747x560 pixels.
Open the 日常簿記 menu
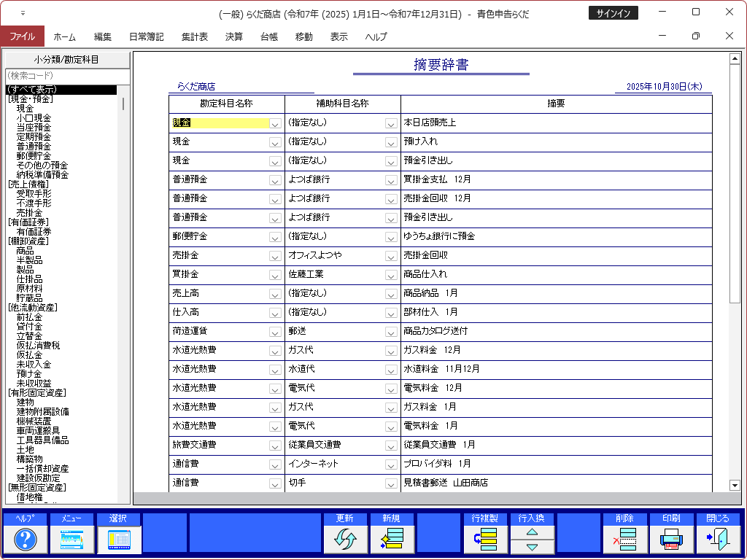click(146, 36)
